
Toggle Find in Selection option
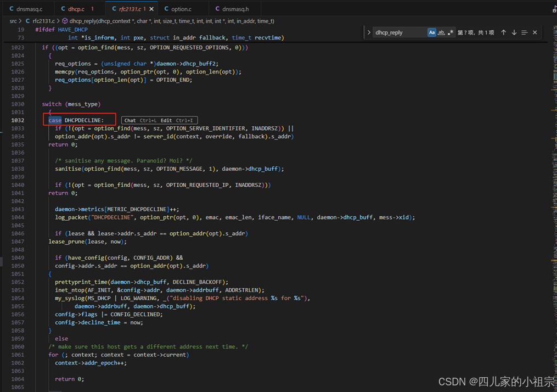tap(524, 32)
